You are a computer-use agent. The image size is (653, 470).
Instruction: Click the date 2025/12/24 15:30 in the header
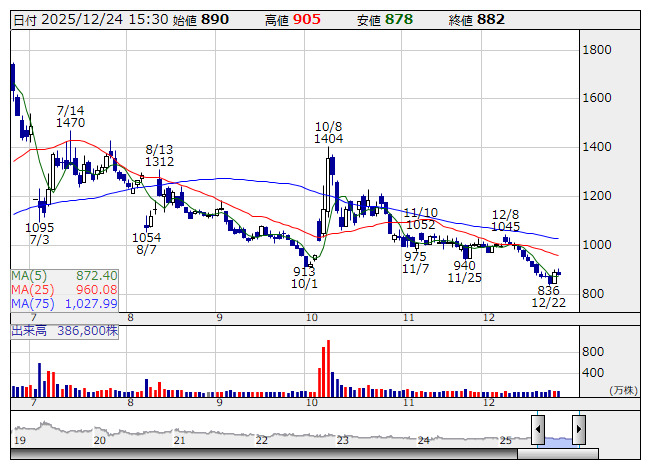(x=105, y=20)
